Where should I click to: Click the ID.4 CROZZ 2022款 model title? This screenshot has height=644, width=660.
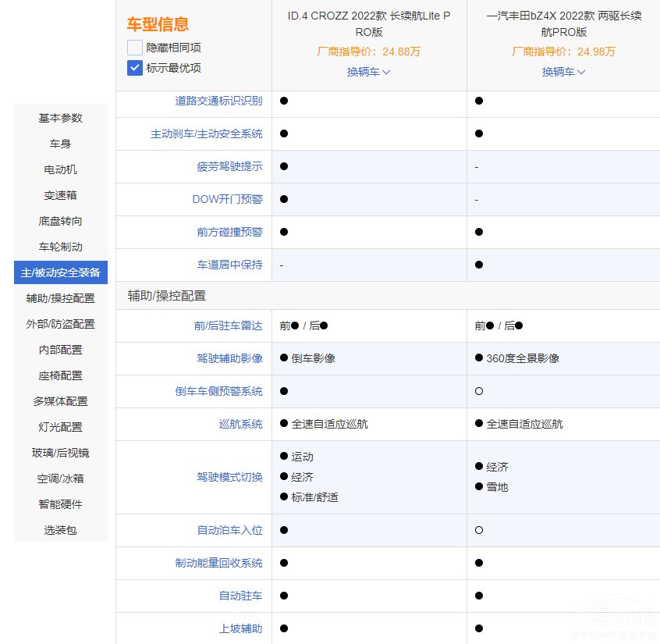(x=369, y=24)
